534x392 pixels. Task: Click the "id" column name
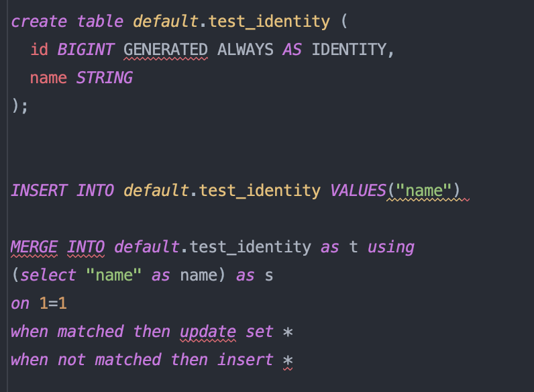coord(39,50)
